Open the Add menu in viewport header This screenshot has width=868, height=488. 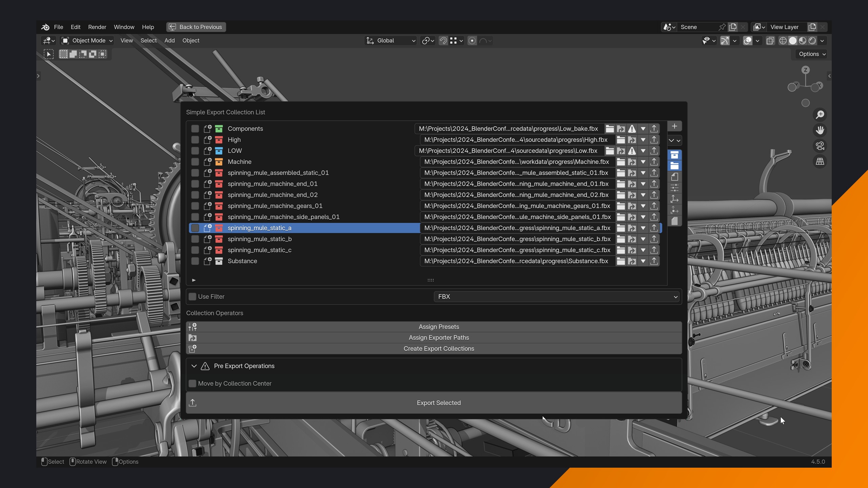[x=169, y=41]
